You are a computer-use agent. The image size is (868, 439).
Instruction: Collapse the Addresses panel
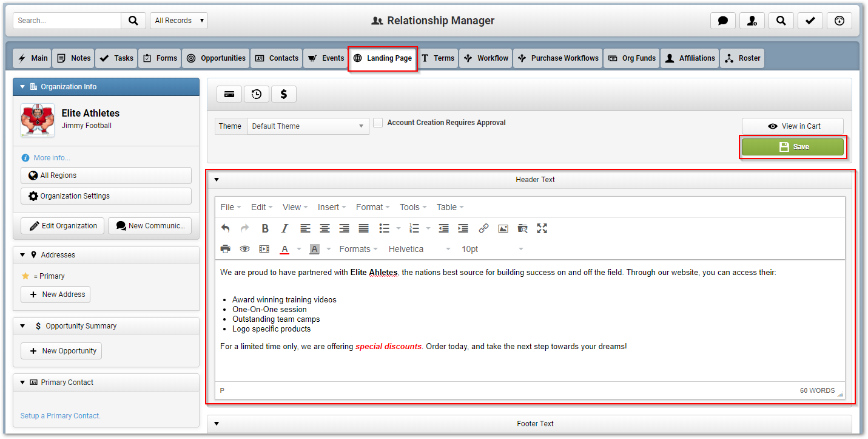click(x=22, y=255)
